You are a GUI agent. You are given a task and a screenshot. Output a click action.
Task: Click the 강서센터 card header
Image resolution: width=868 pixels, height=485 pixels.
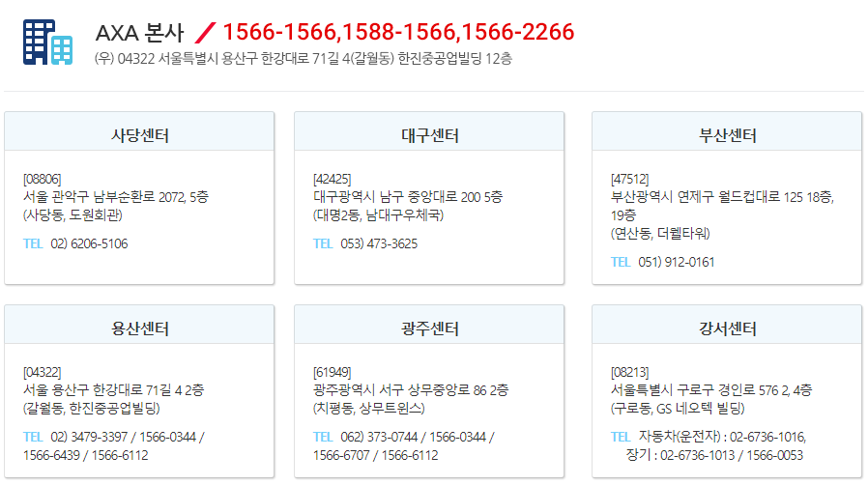727,325
